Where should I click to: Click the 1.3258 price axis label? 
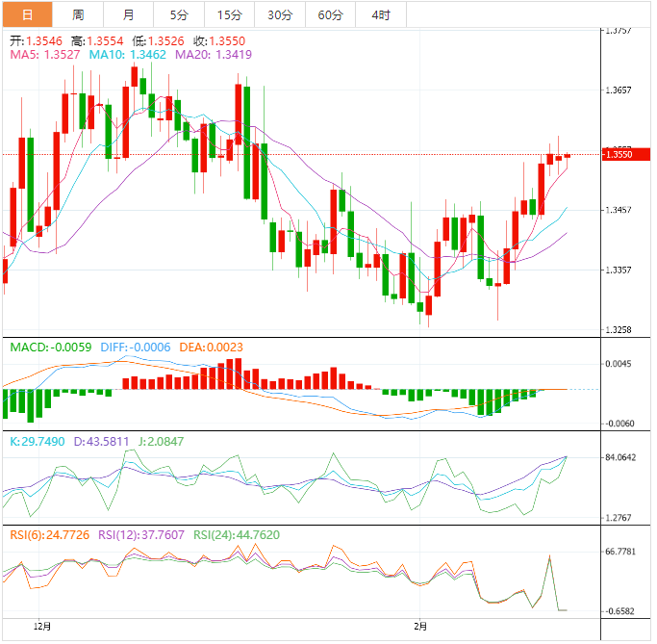point(619,330)
